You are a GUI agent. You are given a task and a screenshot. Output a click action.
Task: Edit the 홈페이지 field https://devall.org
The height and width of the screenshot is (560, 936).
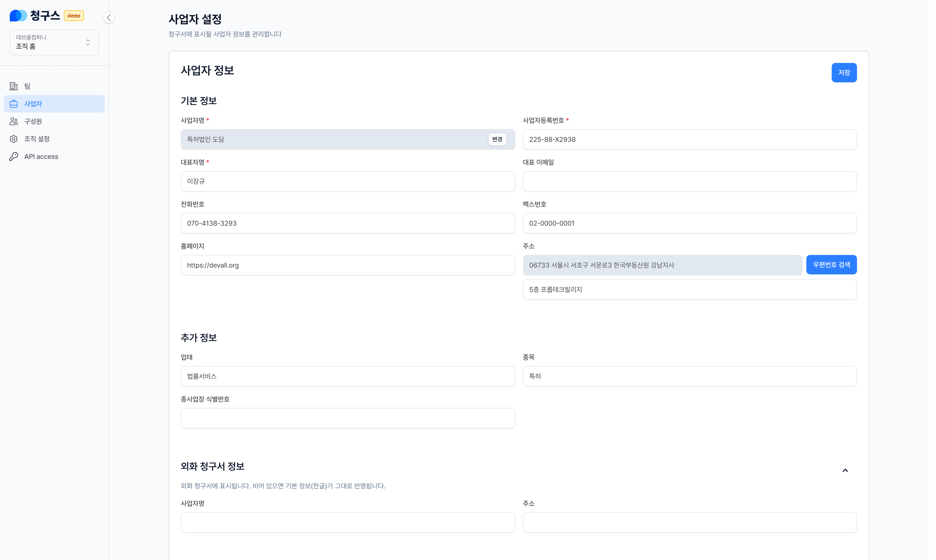(x=348, y=265)
